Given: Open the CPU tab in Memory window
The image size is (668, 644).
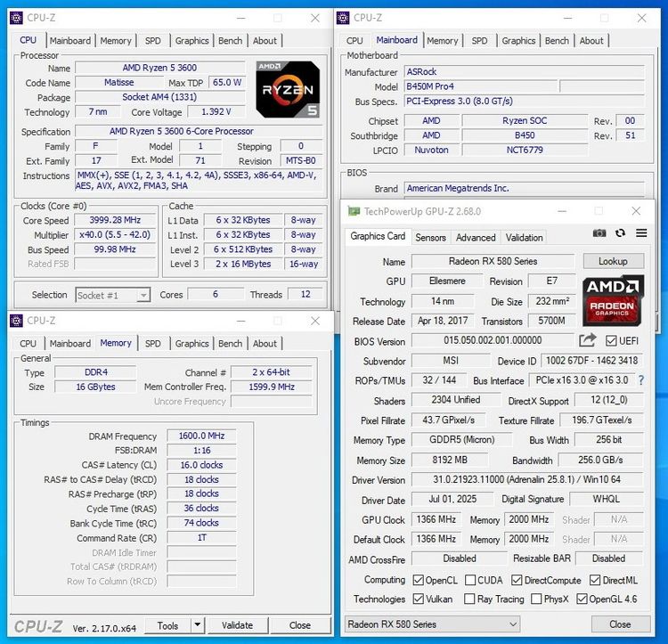Looking at the screenshot, I should tap(29, 344).
